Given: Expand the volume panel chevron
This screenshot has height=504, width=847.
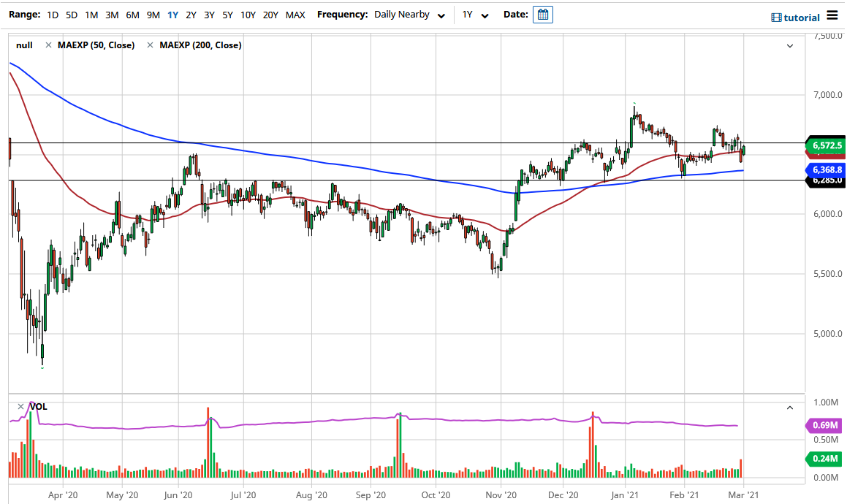Looking at the screenshot, I should coord(789,407).
